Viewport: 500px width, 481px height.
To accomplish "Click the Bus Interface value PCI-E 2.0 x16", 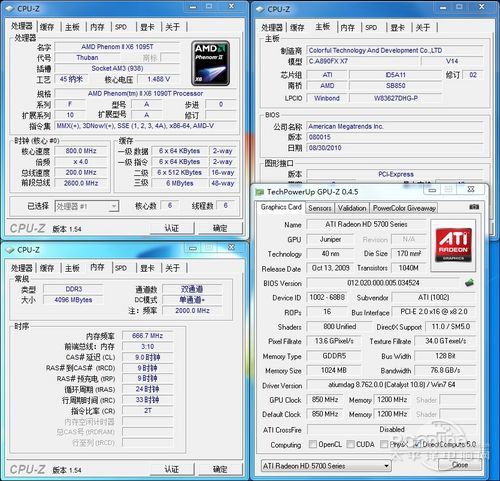I will coord(434,312).
